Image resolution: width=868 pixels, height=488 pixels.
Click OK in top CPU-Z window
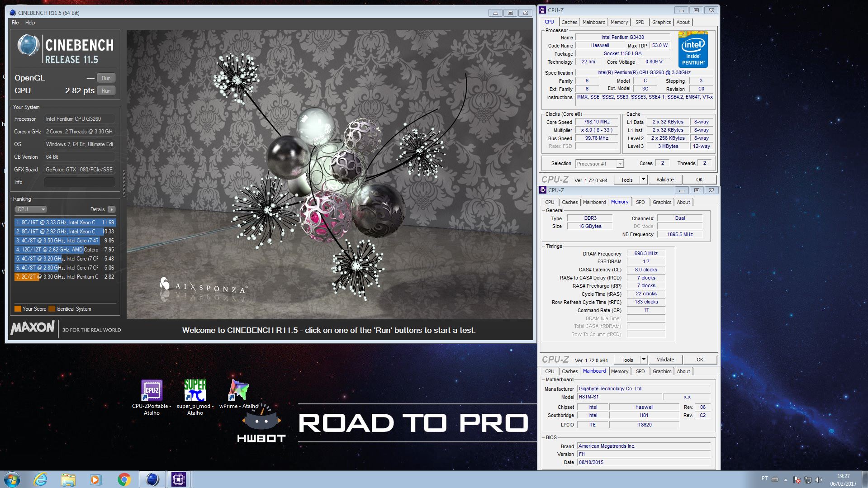(699, 180)
